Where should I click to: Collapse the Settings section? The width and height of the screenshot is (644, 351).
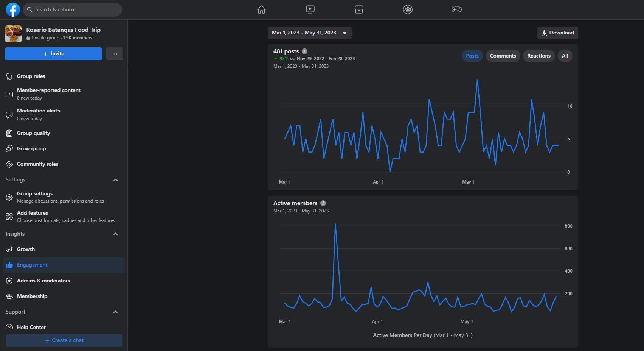(115, 180)
